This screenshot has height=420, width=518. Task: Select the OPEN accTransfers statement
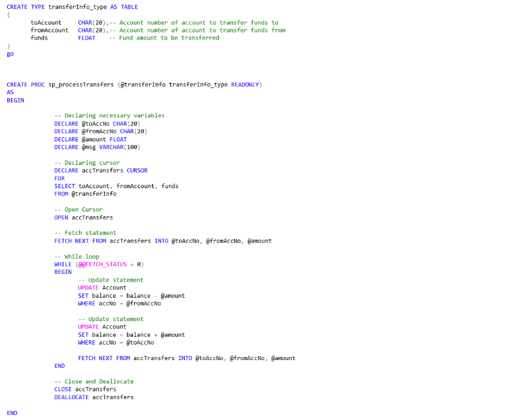click(x=84, y=217)
